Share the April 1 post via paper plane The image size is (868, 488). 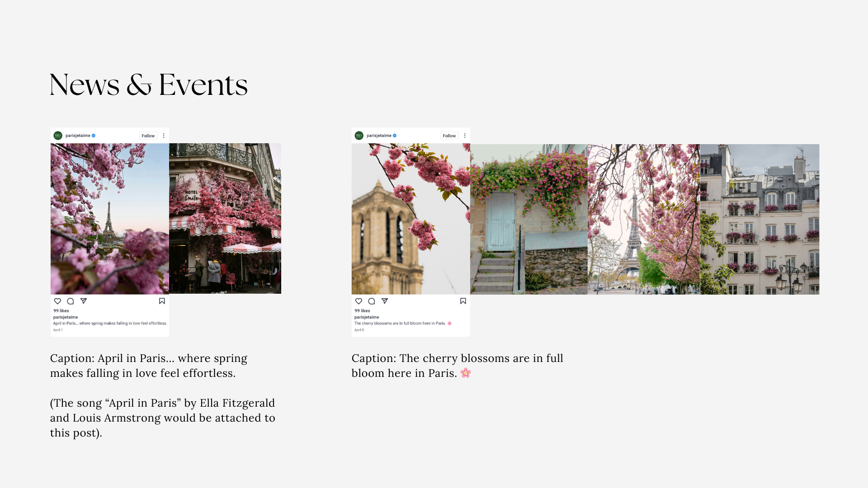pyautogui.click(x=83, y=301)
